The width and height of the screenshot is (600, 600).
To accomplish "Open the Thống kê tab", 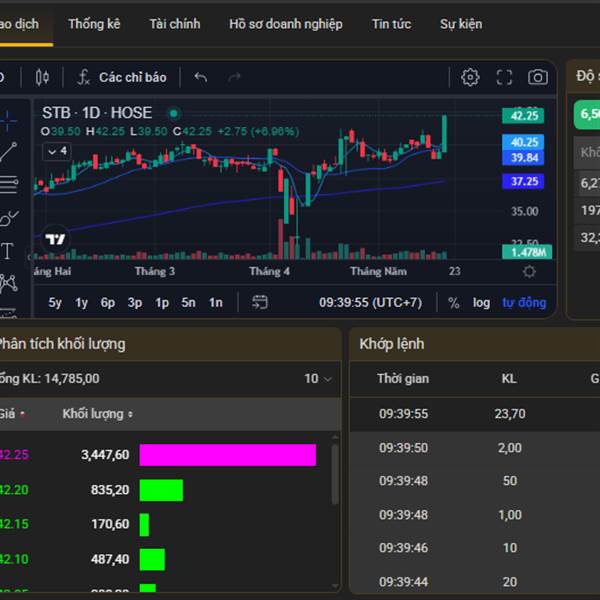I will (x=94, y=24).
